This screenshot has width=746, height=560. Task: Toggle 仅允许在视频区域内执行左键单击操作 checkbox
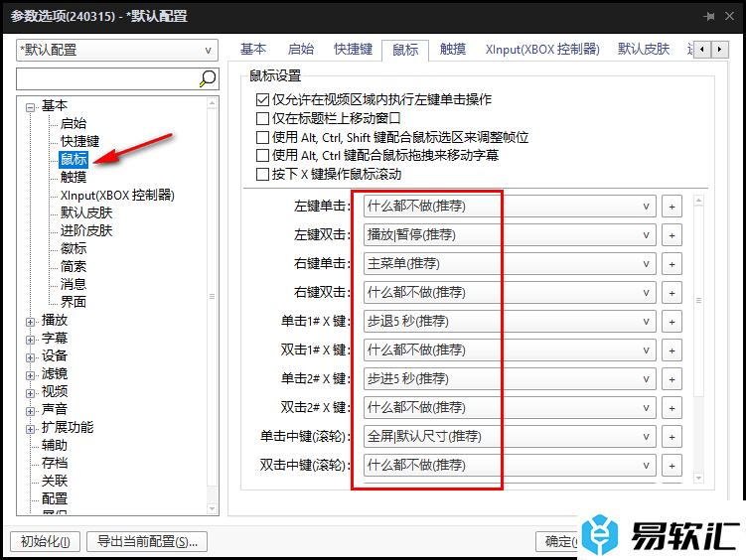(263, 100)
